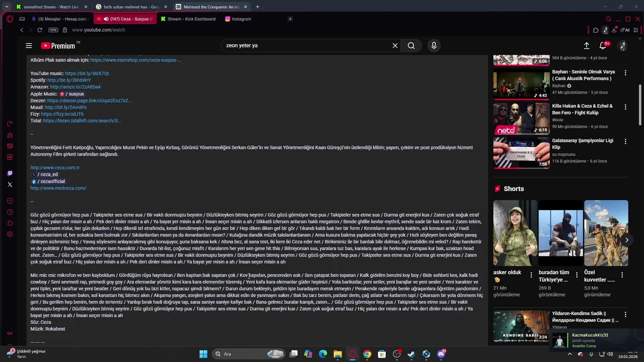644x362 pixels.
Task: Go back with browser back arrow
Action: pos(22,30)
